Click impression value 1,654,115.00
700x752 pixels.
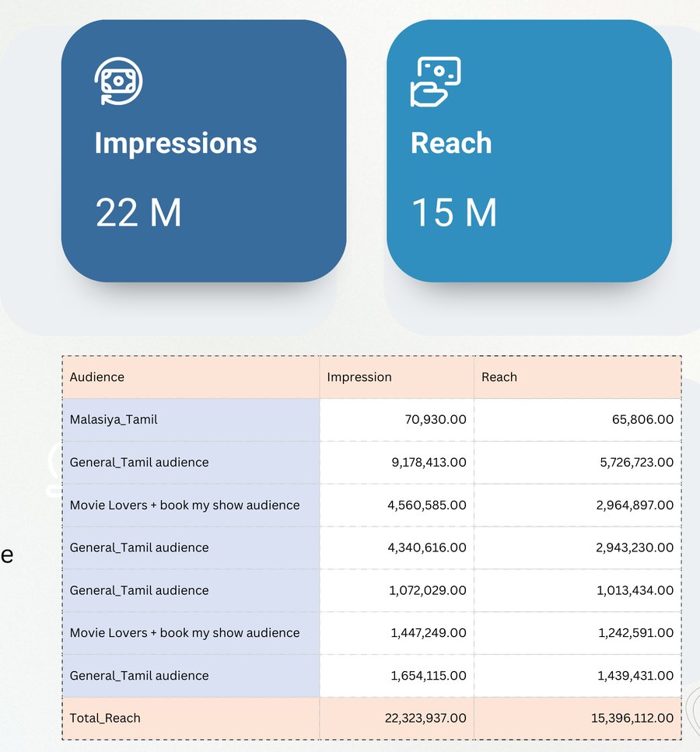click(429, 676)
